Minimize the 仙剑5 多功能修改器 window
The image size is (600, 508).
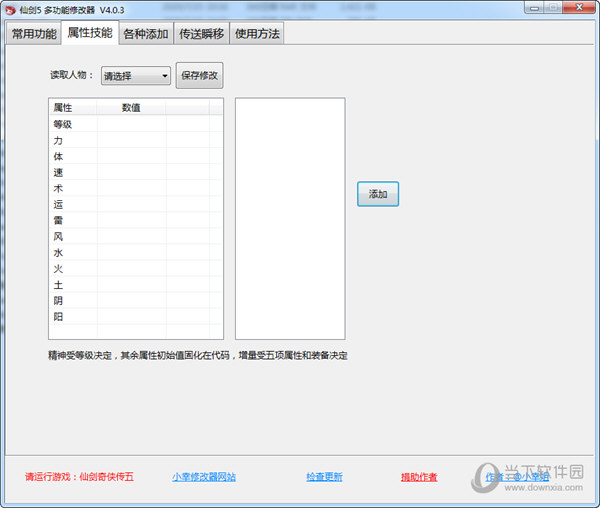point(535,7)
